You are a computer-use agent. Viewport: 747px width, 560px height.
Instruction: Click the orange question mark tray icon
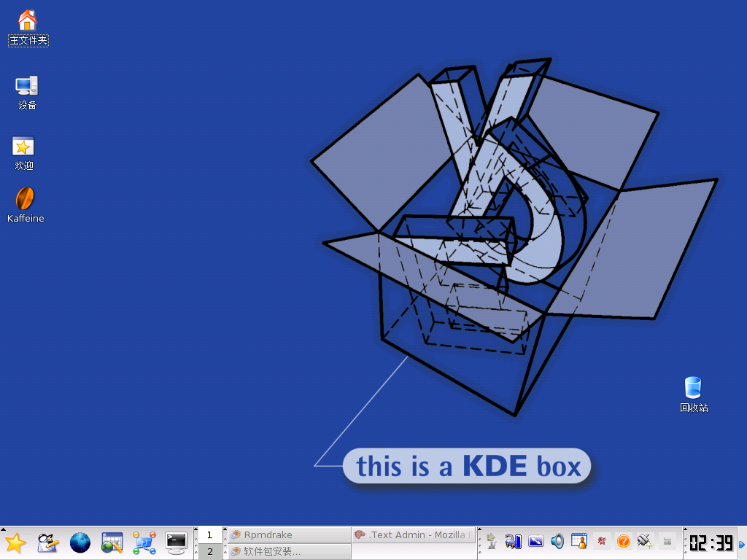click(623, 541)
